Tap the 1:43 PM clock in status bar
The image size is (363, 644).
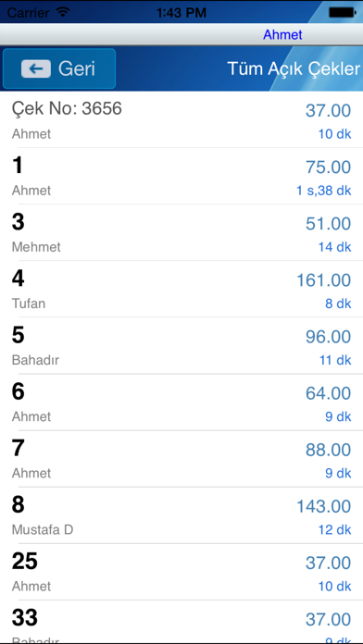[181, 13]
